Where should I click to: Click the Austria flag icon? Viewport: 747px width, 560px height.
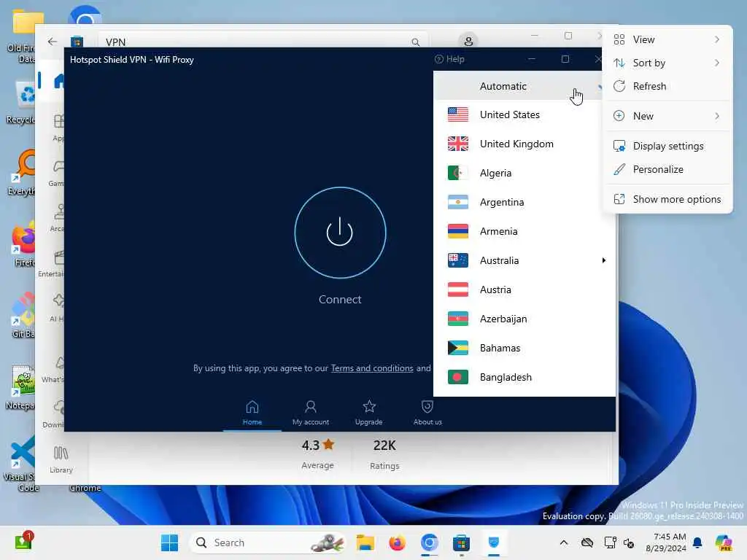tap(458, 289)
